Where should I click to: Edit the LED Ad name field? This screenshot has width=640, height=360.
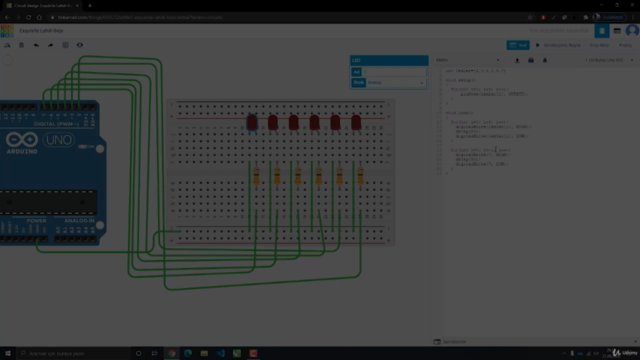tap(394, 72)
